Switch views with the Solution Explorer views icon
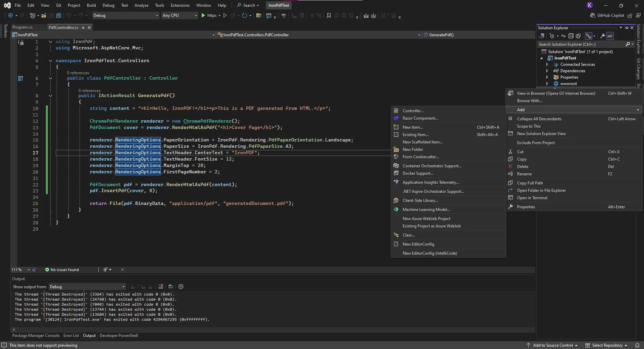This screenshot has height=349, width=644. pos(542,36)
